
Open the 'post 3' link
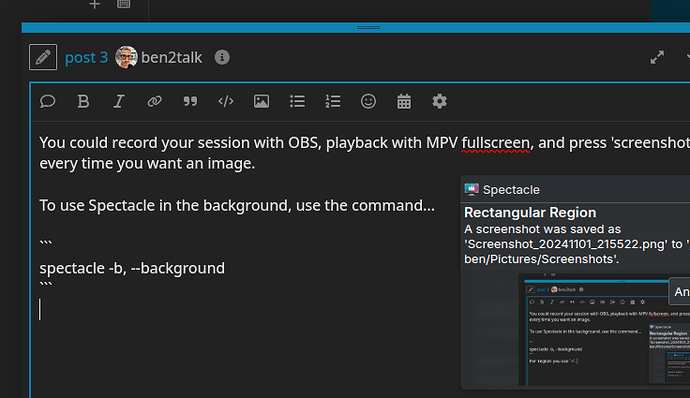86,58
